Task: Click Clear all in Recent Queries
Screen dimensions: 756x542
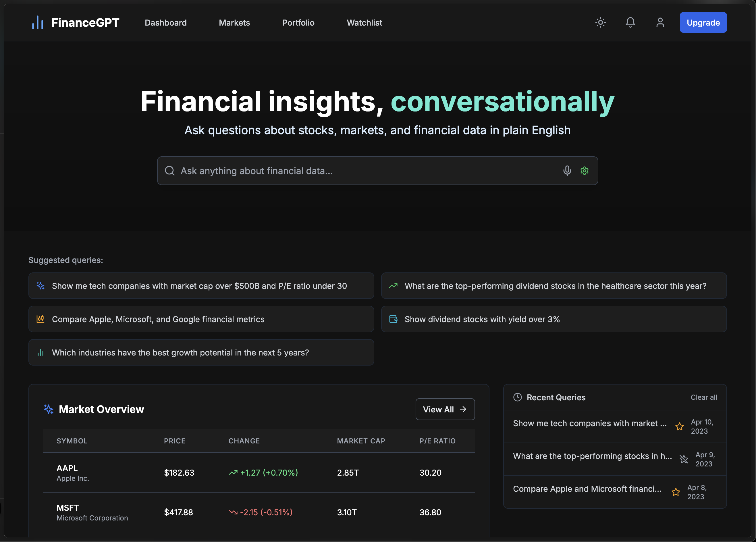Action: coord(703,397)
